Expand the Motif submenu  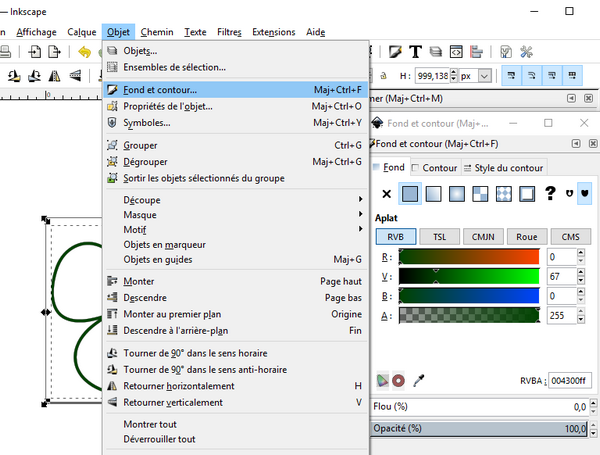point(235,230)
